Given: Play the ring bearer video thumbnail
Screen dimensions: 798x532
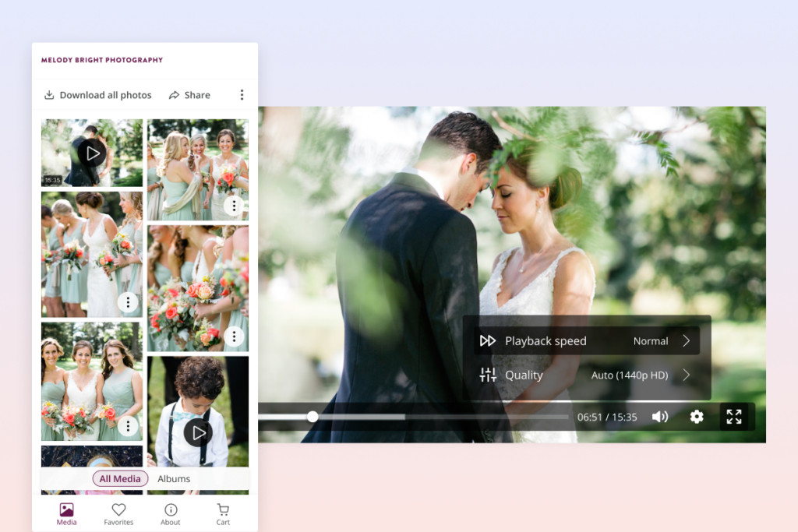Looking at the screenshot, I should point(199,433).
